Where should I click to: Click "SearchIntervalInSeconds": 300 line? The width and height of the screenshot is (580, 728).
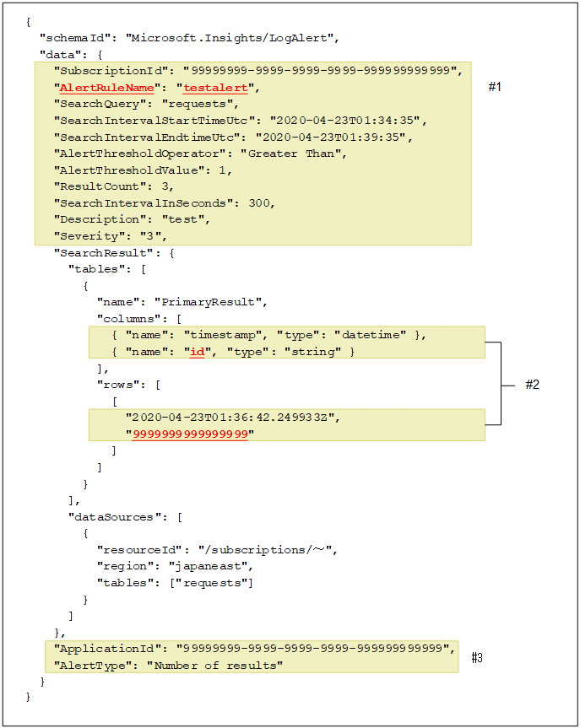165,203
